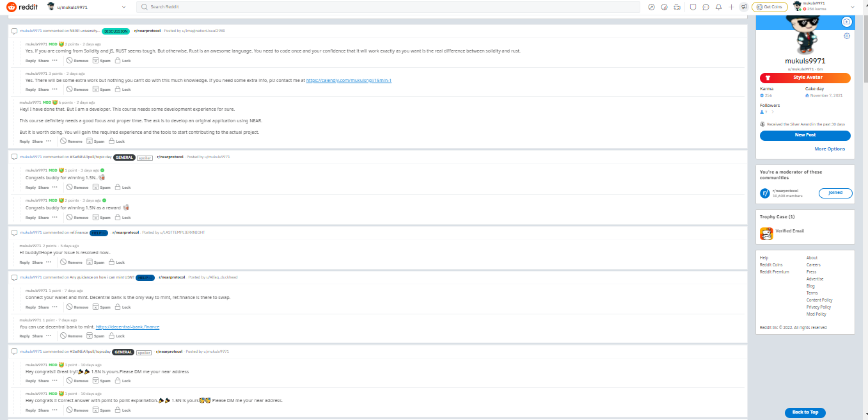This screenshot has width=868, height=420.
Task: Click Back to Top button
Action: tap(805, 412)
